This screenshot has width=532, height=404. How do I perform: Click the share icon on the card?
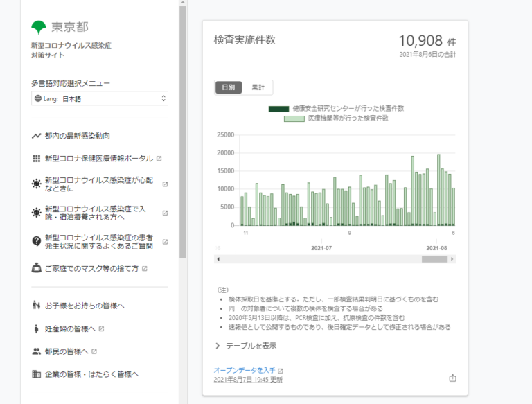pyautogui.click(x=452, y=378)
